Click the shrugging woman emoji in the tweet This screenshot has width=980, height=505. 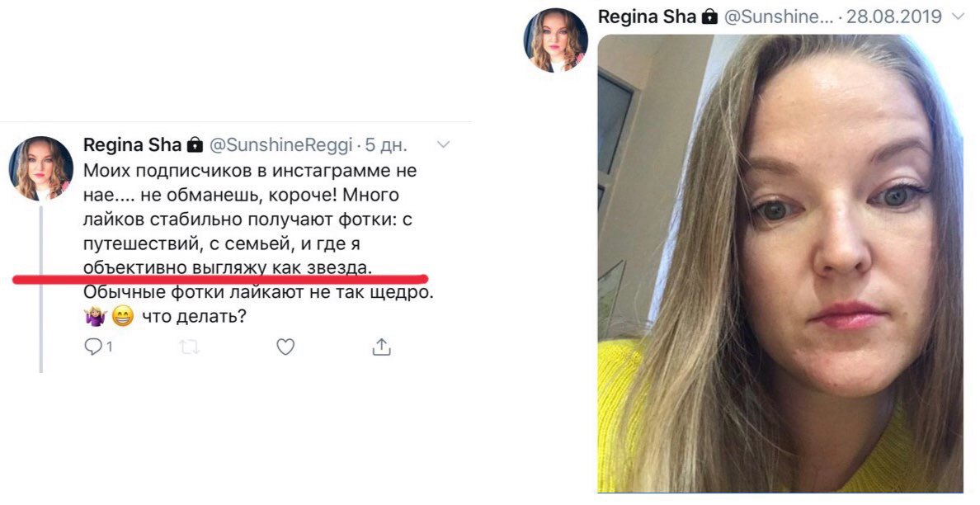click(96, 318)
